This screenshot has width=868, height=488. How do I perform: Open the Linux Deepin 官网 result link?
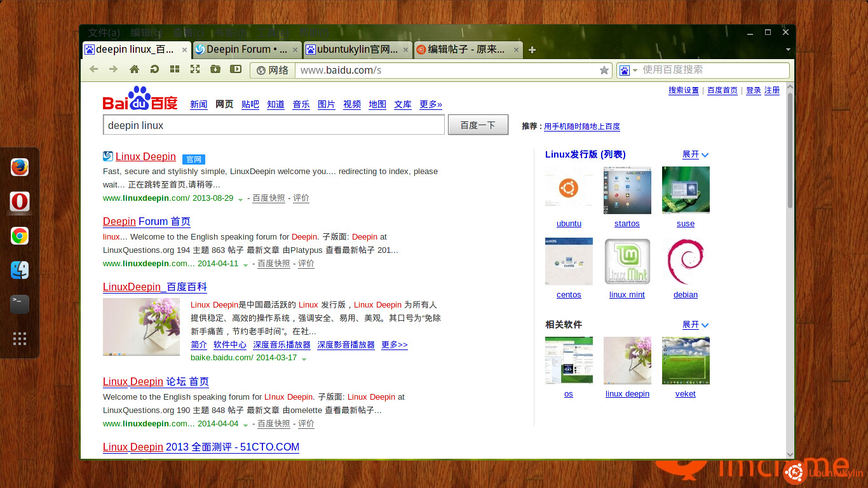(146, 157)
